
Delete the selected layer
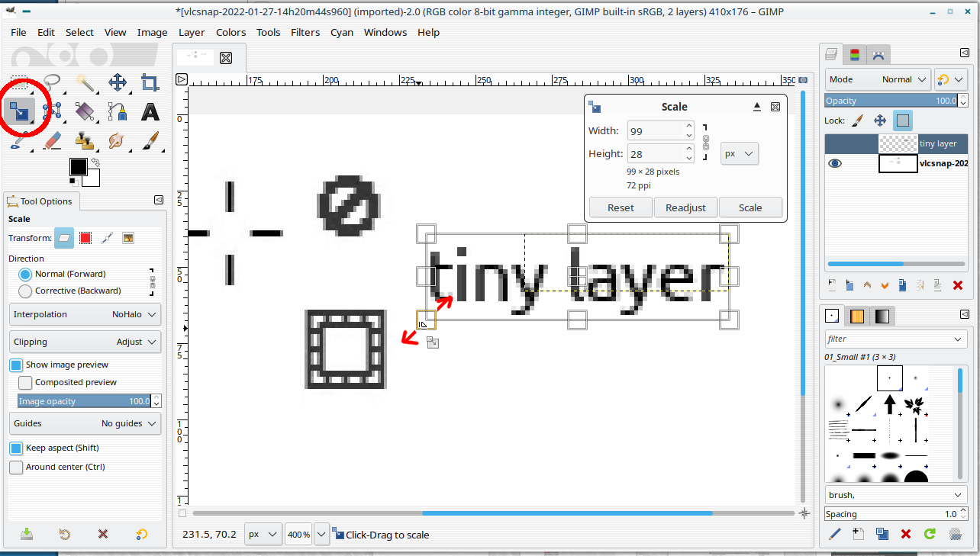pos(958,285)
